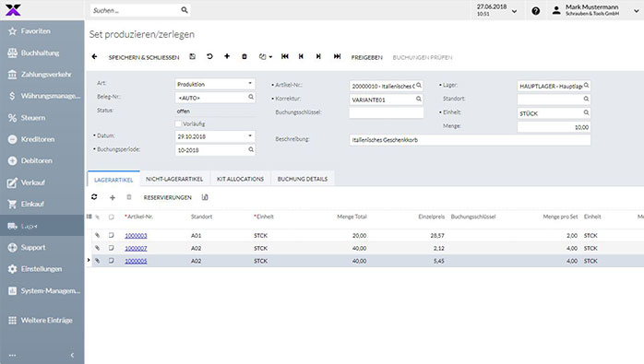Click the notes icon in row 1000007
The height and width of the screenshot is (364, 644).
(x=111, y=248)
